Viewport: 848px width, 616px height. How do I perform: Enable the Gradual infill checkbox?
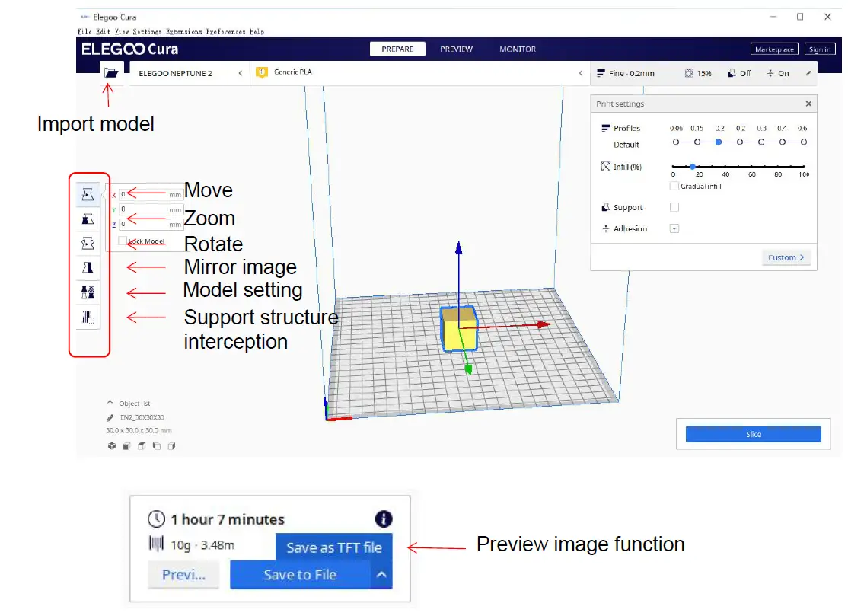(x=674, y=186)
